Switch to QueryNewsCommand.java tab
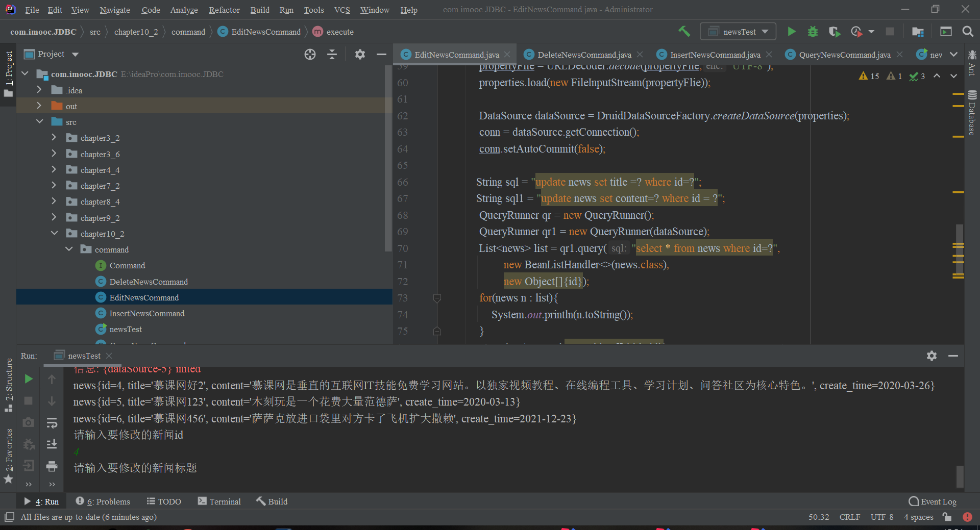 click(x=844, y=55)
